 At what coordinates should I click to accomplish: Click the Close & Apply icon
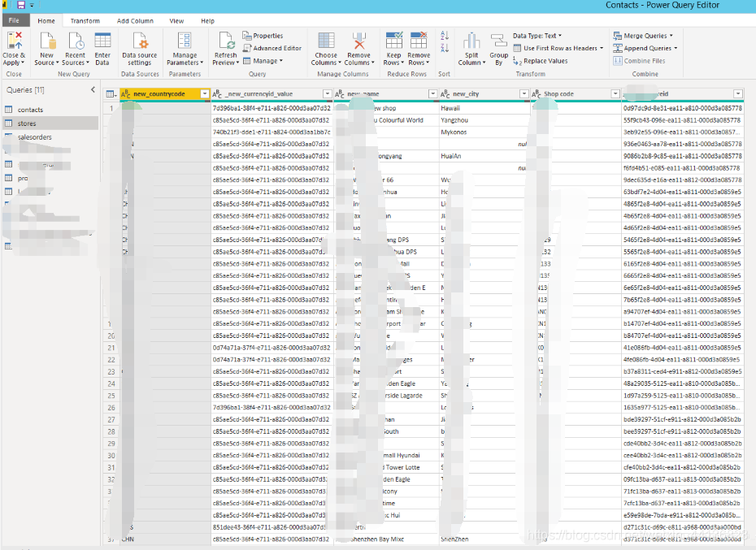(15, 41)
